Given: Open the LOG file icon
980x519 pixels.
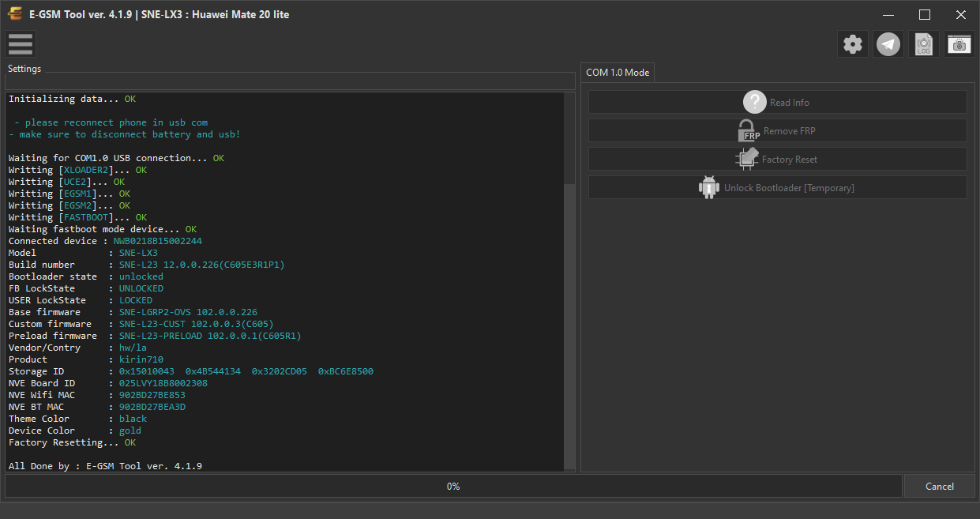Looking at the screenshot, I should (924, 44).
